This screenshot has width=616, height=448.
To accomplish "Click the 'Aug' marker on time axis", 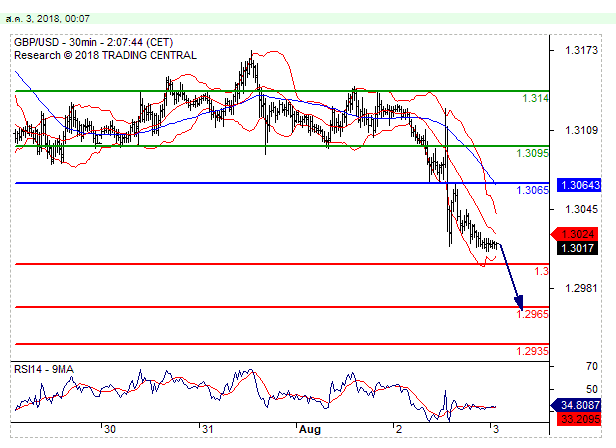I will point(310,430).
